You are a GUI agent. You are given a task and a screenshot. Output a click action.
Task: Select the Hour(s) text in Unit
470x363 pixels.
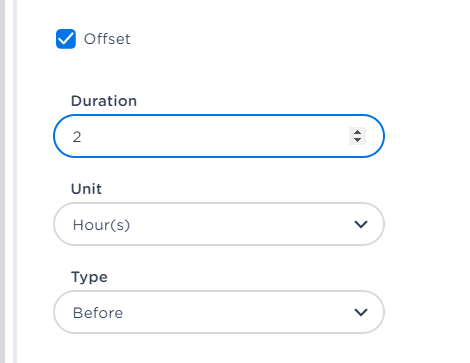coord(101,225)
